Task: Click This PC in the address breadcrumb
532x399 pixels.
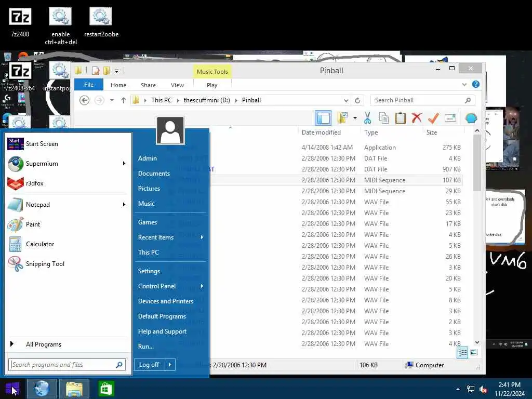Action: (x=162, y=100)
